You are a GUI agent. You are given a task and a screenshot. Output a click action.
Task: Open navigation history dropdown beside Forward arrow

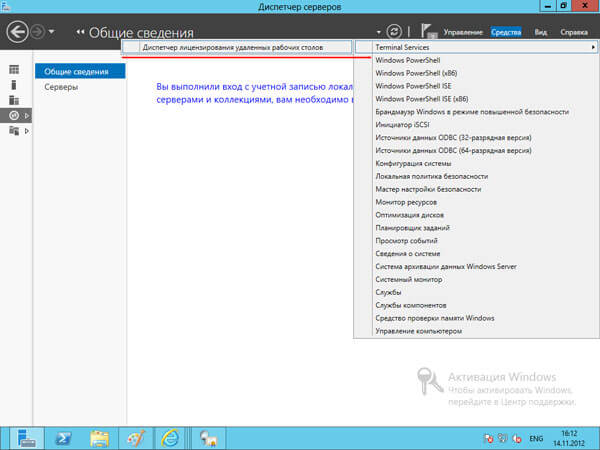pos(51,32)
